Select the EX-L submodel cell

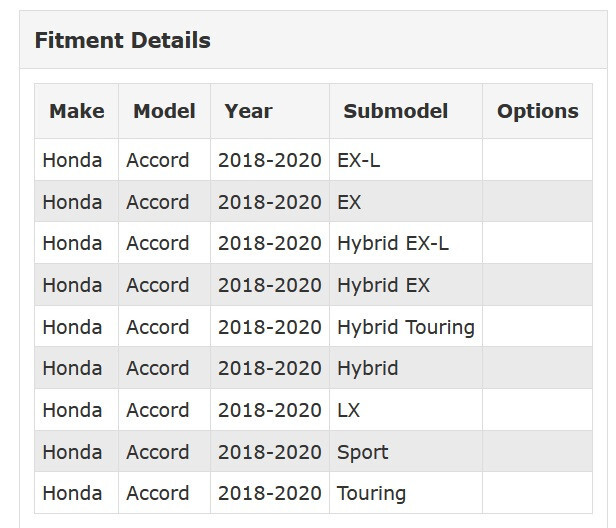(x=406, y=160)
